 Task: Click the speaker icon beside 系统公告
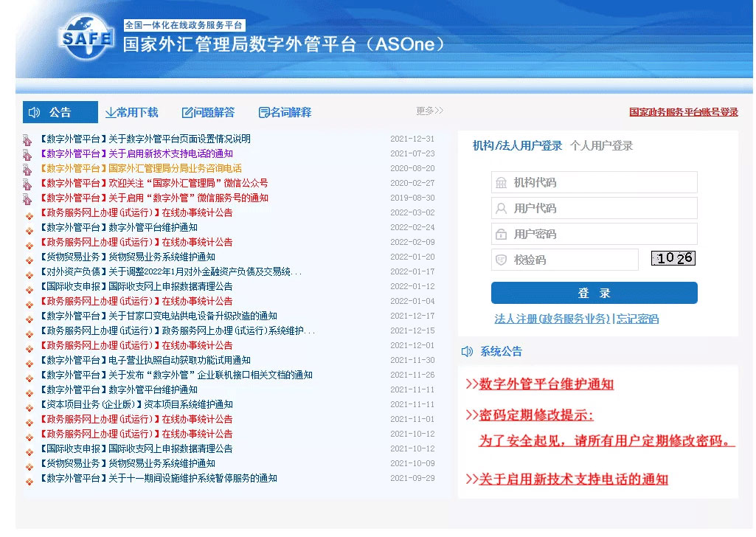coord(467,351)
